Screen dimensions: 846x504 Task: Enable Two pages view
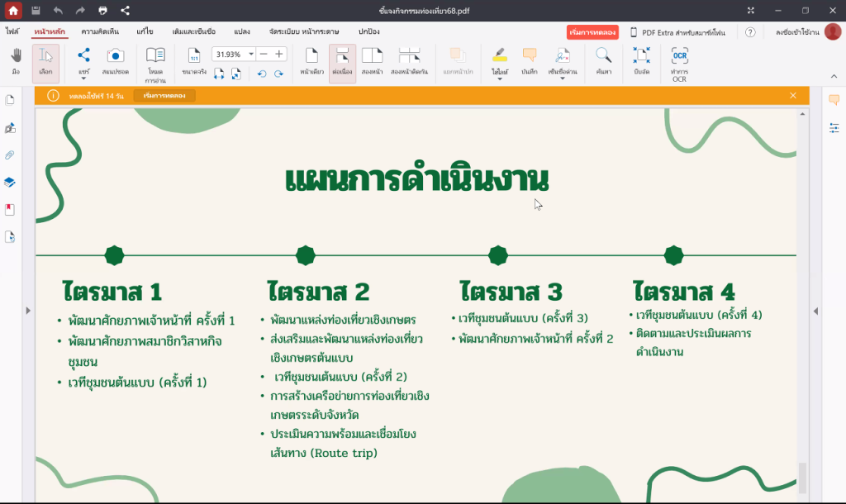pyautogui.click(x=372, y=61)
